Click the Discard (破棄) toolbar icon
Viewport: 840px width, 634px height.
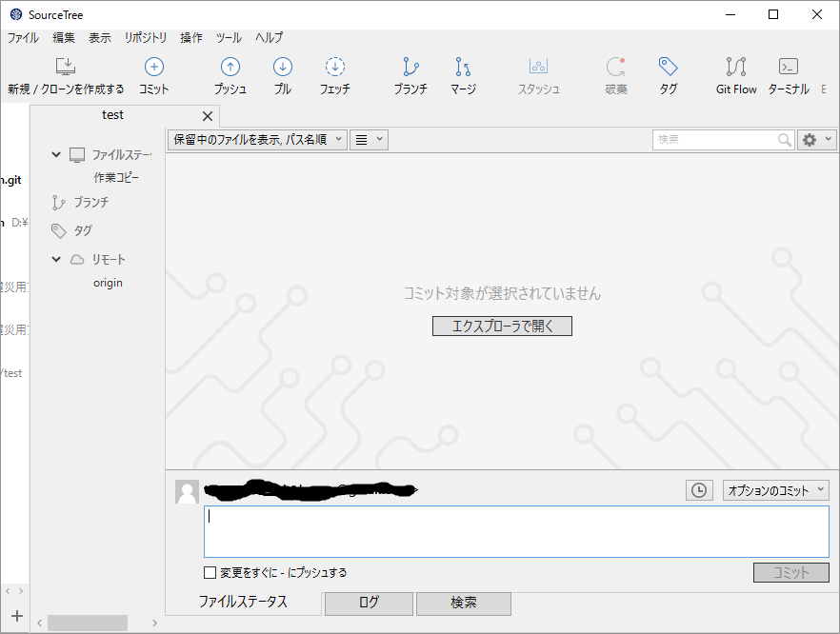pos(616,67)
